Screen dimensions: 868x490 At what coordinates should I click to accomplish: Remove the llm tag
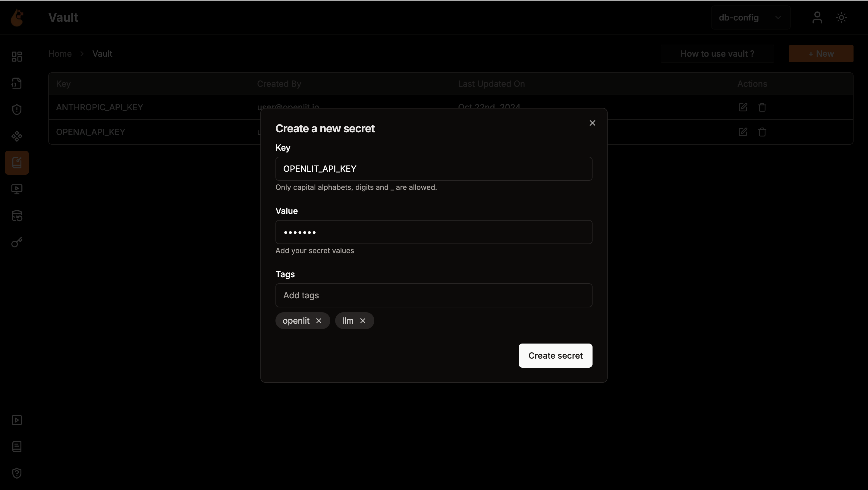tap(363, 320)
